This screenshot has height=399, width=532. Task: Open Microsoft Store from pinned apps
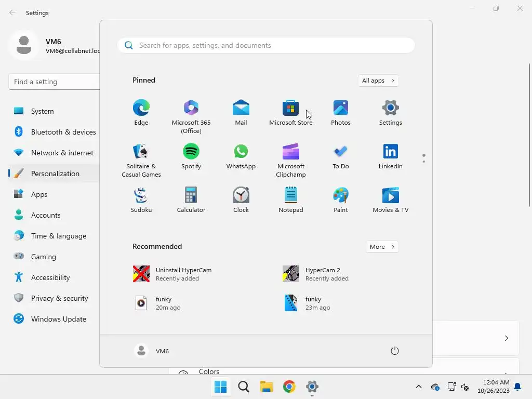[x=291, y=113]
